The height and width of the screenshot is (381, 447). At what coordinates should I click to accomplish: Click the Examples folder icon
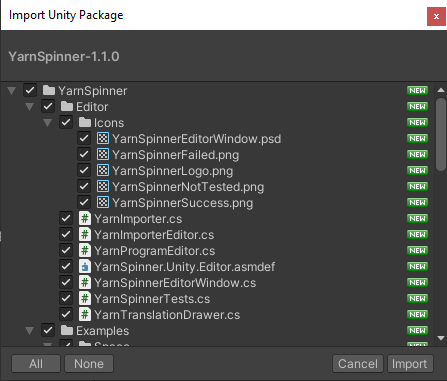[x=67, y=330]
